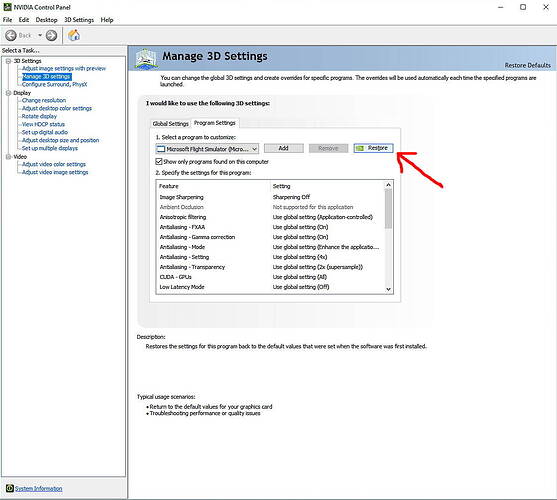
Task: Open the Home icon in toolbar
Action: pos(74,35)
